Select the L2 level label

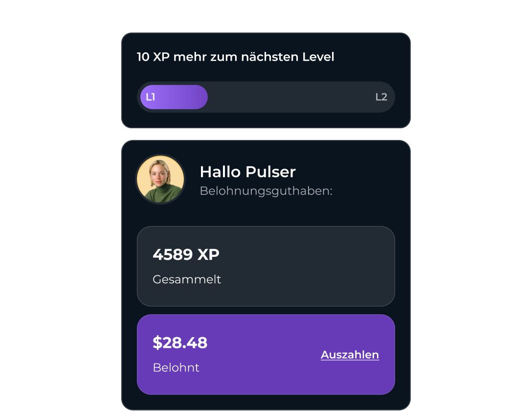click(381, 97)
